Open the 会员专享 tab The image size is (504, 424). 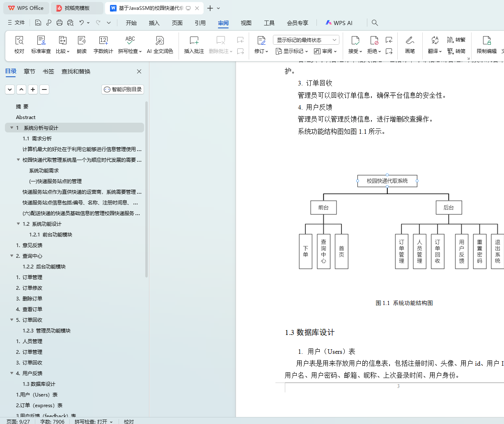[x=298, y=23]
